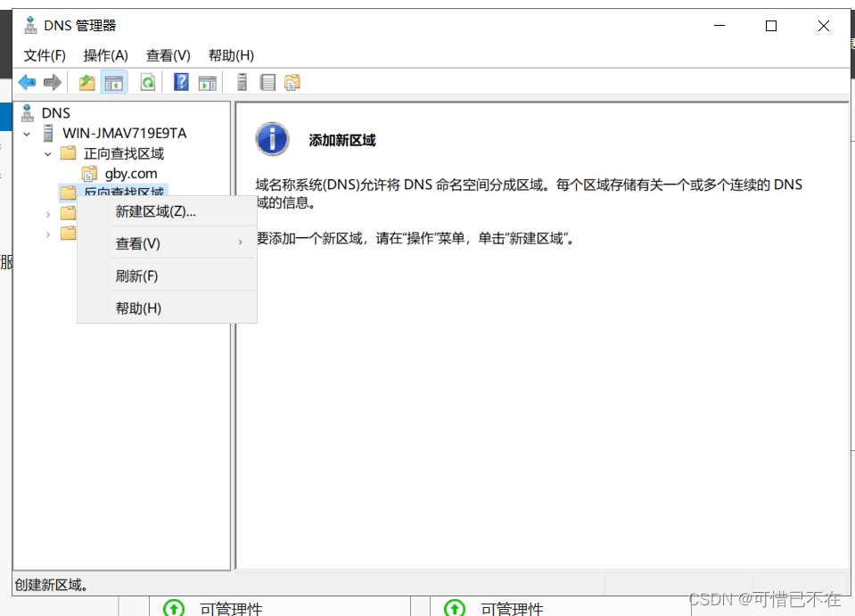Choose 新建区域(Z)... from context menu
The height and width of the screenshot is (616, 855).
pyautogui.click(x=167, y=211)
